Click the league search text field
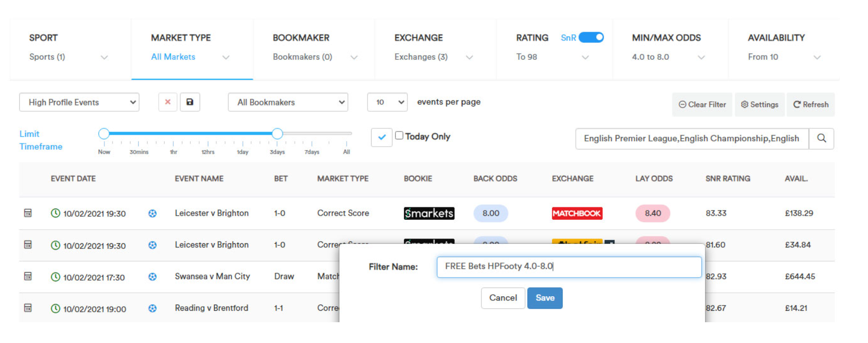The width and height of the screenshot is (868, 343). (692, 139)
